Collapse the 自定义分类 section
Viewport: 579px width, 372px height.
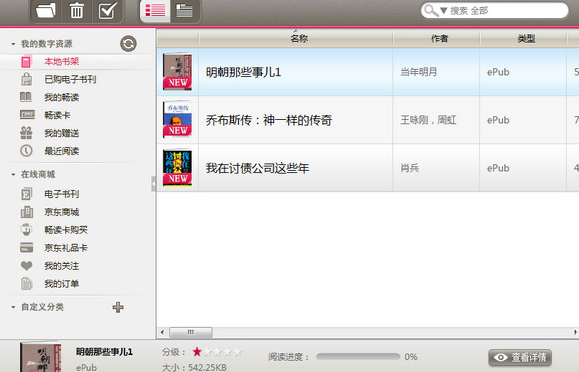tap(13, 307)
